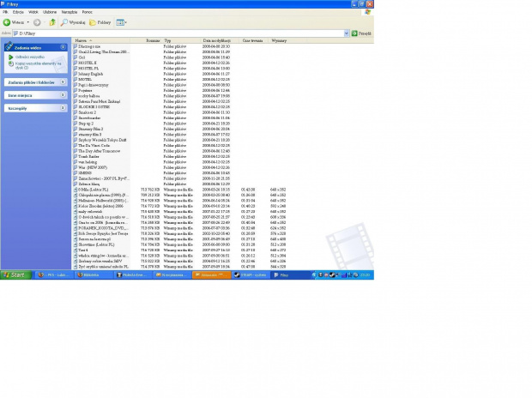Viewport: 532px width, 398px height.
Task: Select the 'HOSTEL PL' folder name
Action: pos(88,69)
